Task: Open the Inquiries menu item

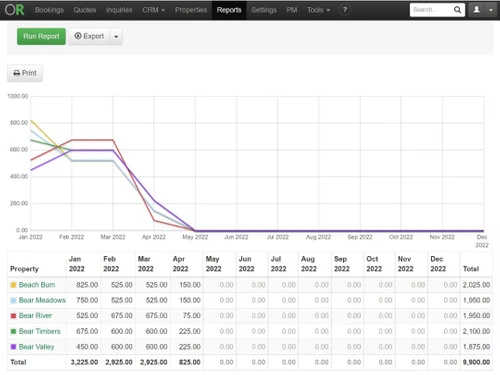Action: pyautogui.click(x=119, y=10)
